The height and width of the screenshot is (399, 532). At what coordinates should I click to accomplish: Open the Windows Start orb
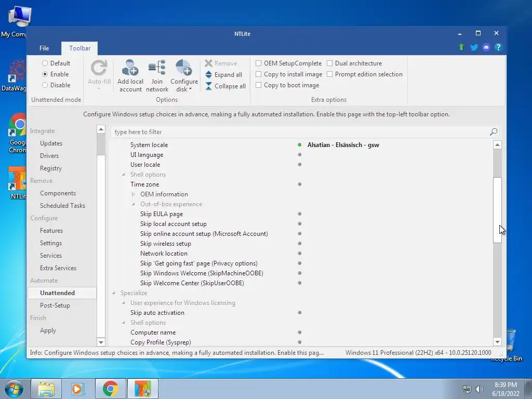pyautogui.click(x=14, y=389)
